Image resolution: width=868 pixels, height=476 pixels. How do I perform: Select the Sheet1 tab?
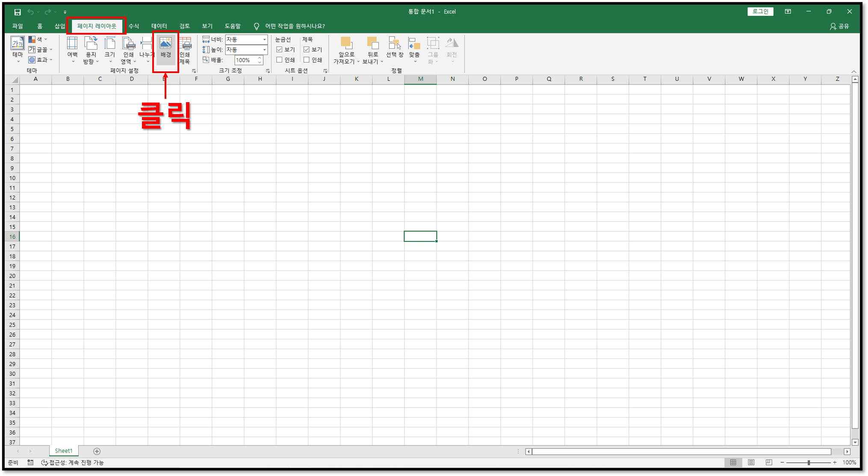point(63,451)
